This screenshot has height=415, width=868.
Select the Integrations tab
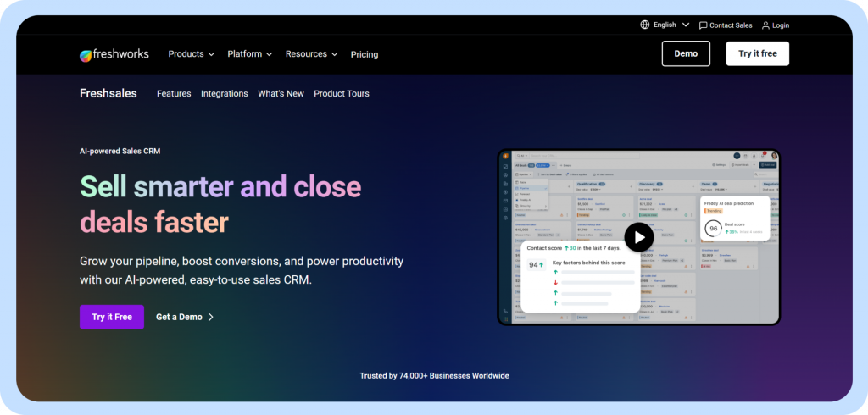pyautogui.click(x=225, y=94)
